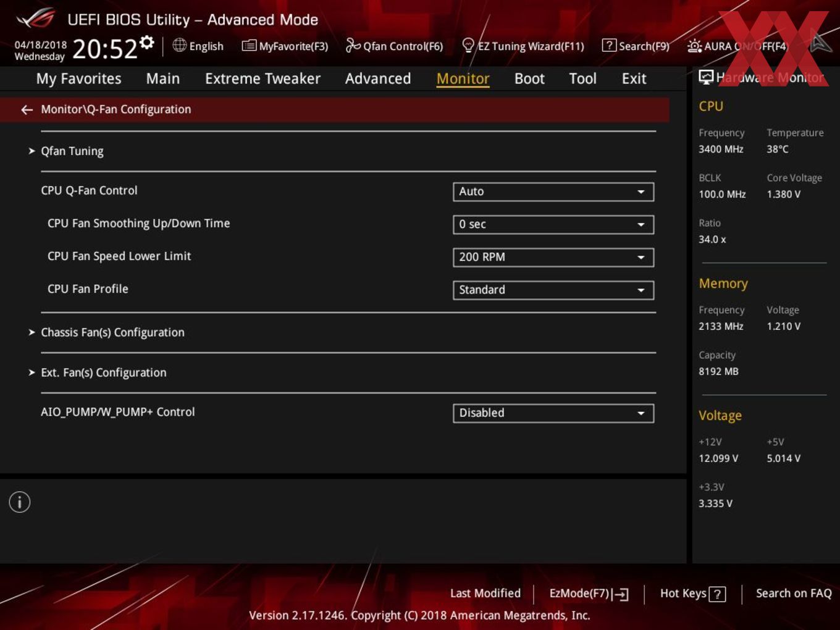The height and width of the screenshot is (630, 840).
Task: Open the Tool tab
Action: point(583,78)
